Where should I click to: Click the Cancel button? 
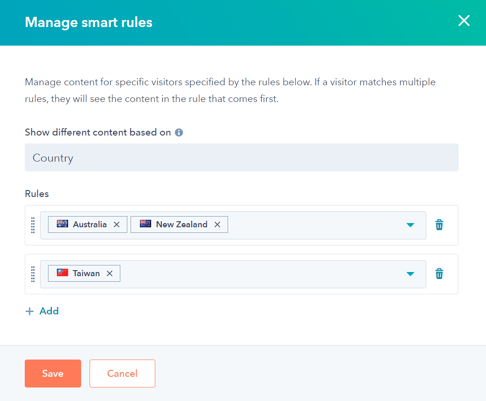coord(122,373)
